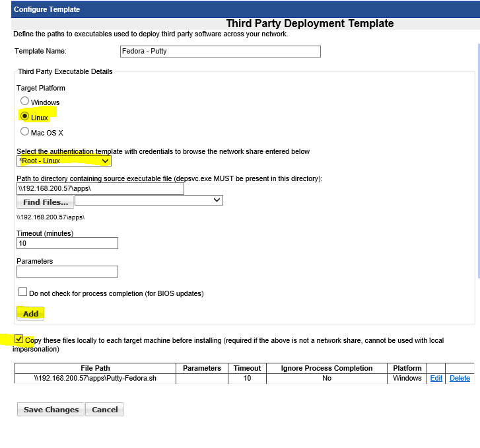Select the Windows target platform radio button
This screenshot has height=448, width=480.
click(x=25, y=102)
